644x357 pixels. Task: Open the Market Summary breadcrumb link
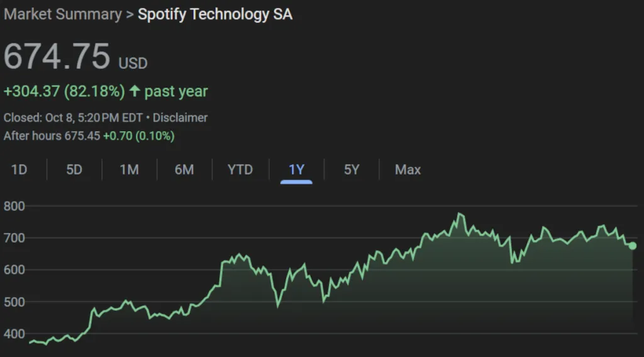(x=62, y=14)
